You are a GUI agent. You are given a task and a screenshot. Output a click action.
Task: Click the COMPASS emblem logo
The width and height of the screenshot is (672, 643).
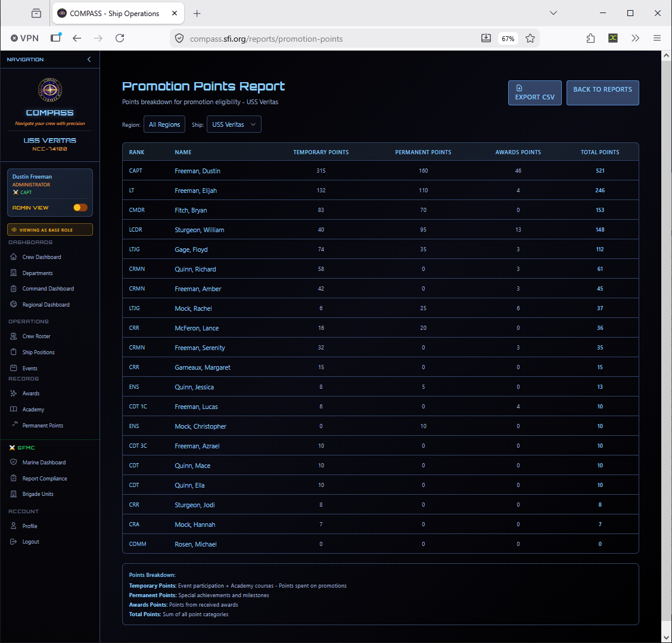[50, 90]
